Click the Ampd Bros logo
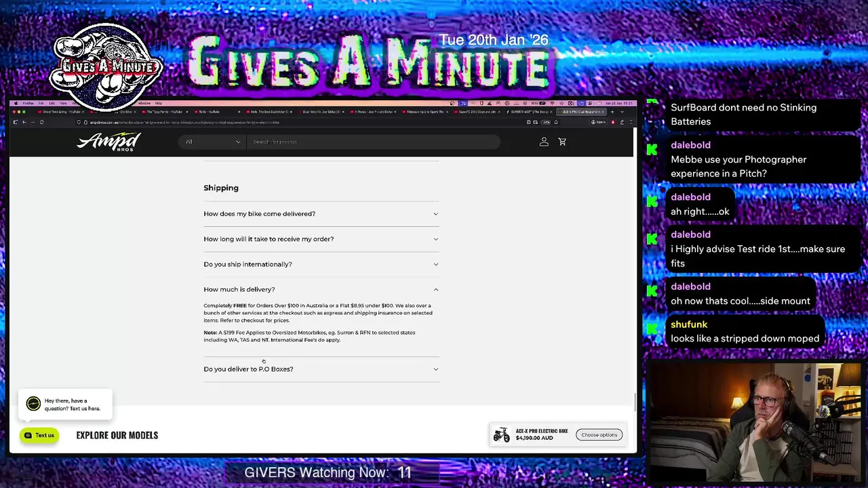Viewport: 868px width, 488px height. (x=108, y=142)
